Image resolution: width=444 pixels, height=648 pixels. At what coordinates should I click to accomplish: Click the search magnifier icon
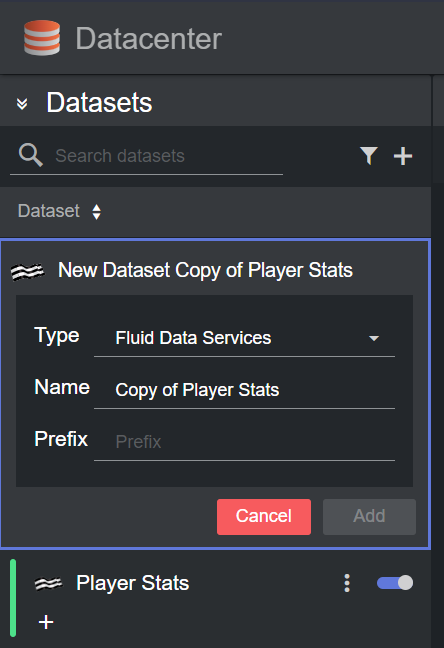point(31,155)
